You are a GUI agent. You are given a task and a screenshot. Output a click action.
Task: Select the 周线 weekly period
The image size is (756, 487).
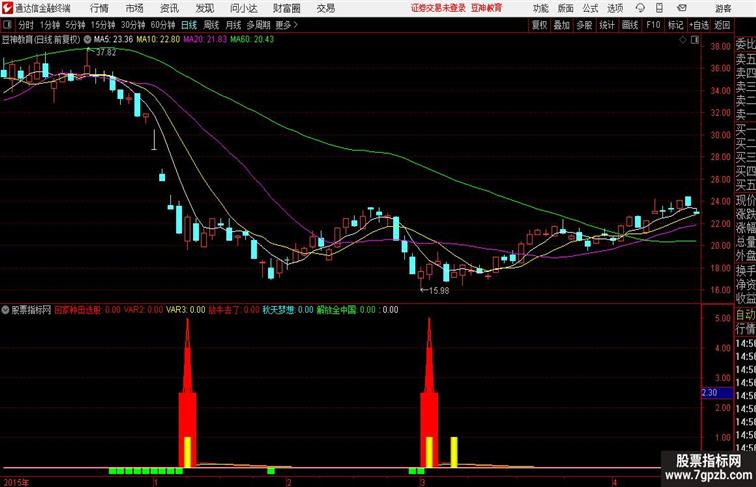coord(211,25)
